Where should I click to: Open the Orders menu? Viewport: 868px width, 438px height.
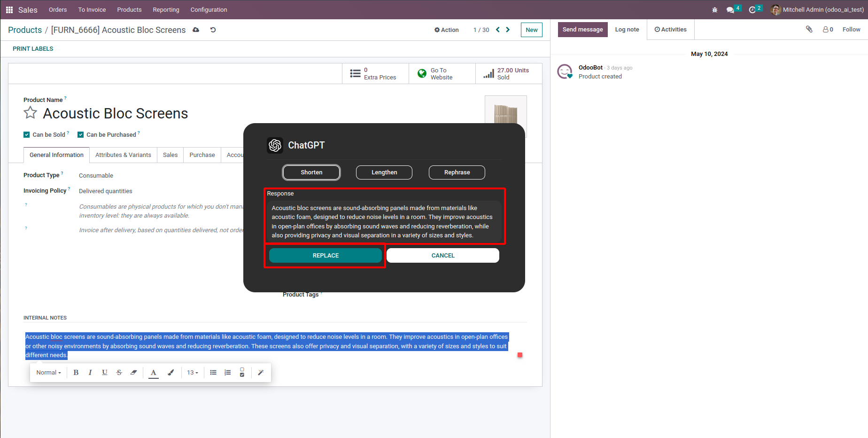(58, 10)
